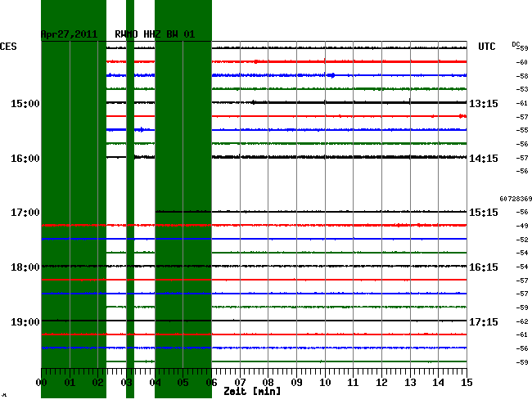Click the 14:15 UTC time label
Viewport: 532px width, 404px height.
(484, 159)
